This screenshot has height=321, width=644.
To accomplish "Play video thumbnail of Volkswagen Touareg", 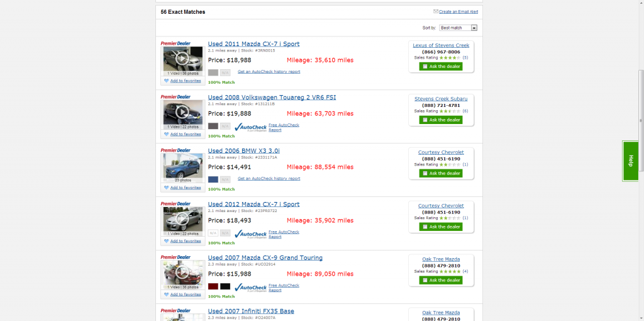I will tap(183, 112).
